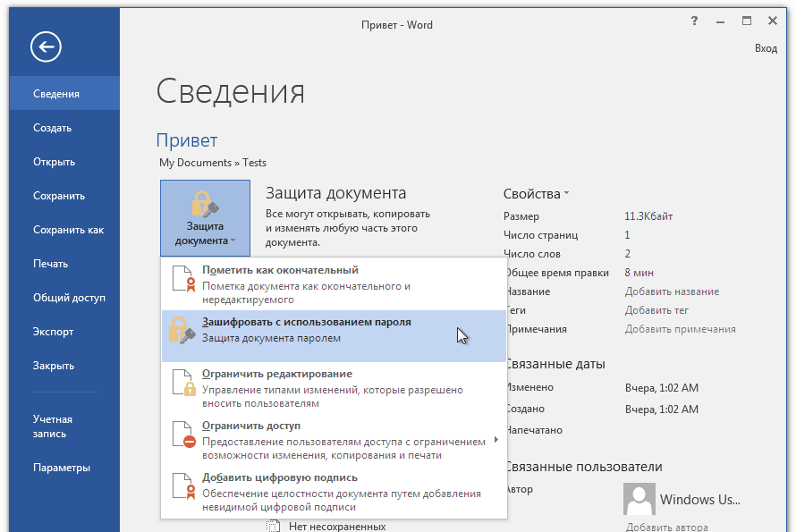The width and height of the screenshot is (796, 532).
Task: Open Общий доступ in the sidebar
Action: pyautogui.click(x=64, y=298)
